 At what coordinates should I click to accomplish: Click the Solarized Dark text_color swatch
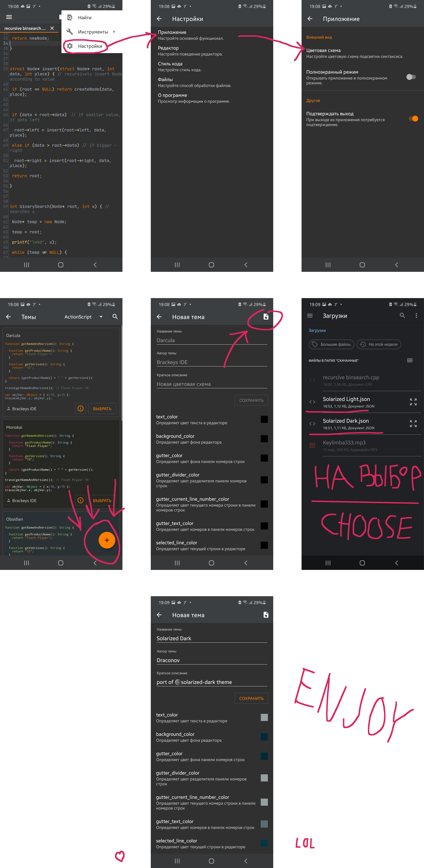pos(264,717)
